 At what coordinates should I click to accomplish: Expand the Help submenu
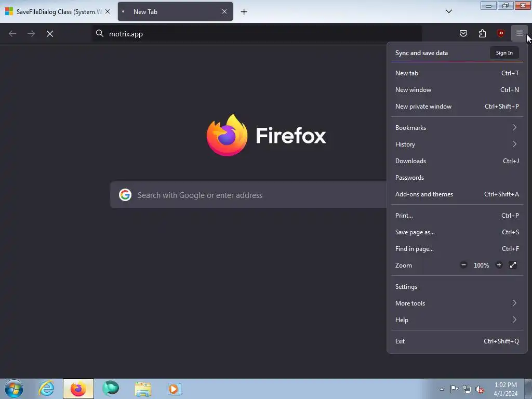click(457, 320)
